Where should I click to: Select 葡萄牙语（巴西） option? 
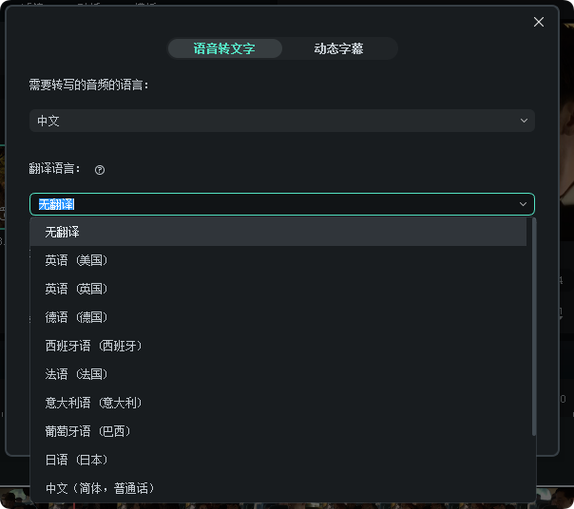pyautogui.click(x=278, y=431)
